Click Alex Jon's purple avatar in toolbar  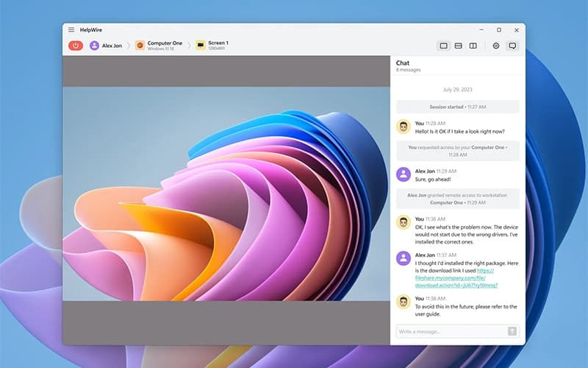pos(95,46)
